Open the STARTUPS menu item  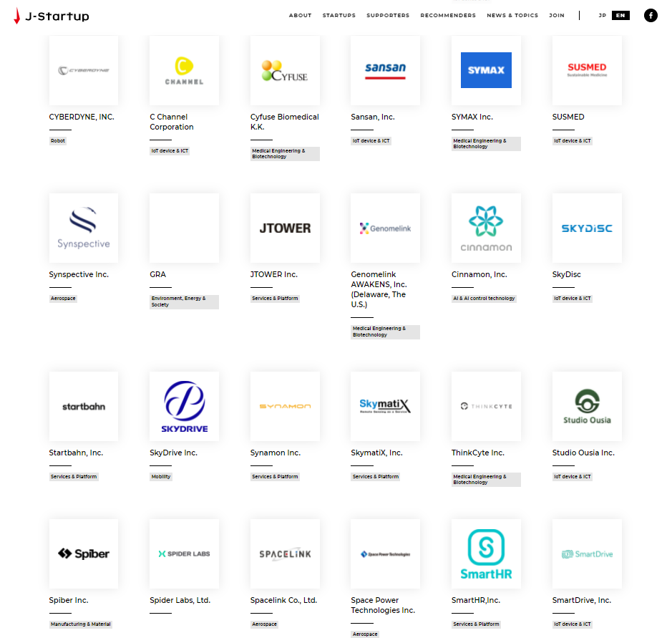click(339, 16)
